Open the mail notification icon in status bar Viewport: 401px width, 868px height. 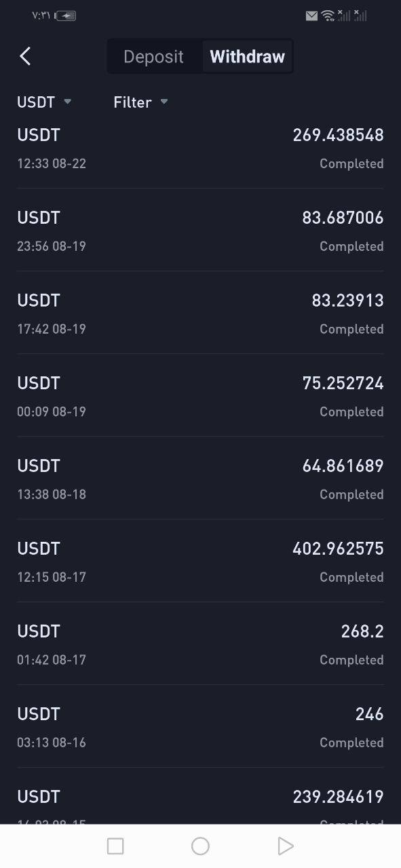311,16
